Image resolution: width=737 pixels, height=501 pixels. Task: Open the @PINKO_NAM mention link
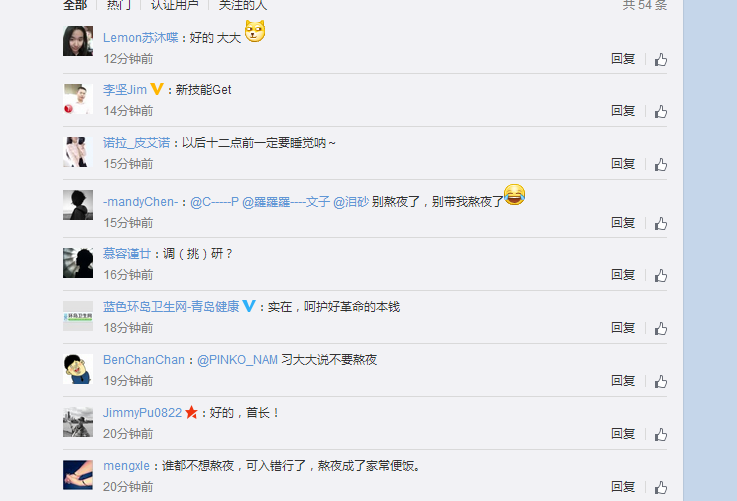[237, 360]
